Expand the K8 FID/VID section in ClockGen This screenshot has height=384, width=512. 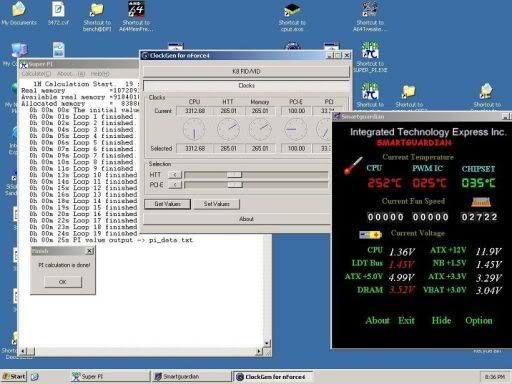point(246,71)
